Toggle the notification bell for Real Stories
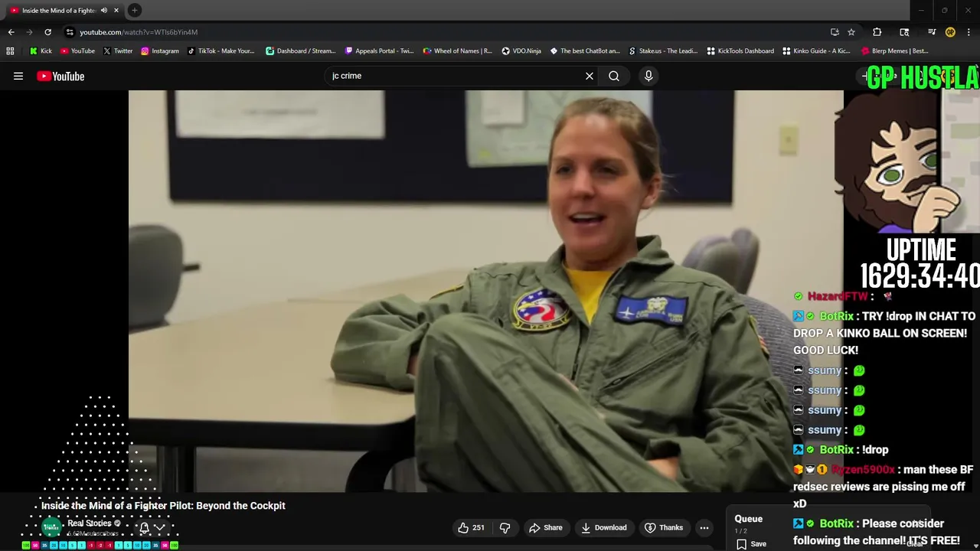The width and height of the screenshot is (980, 551). (x=144, y=527)
